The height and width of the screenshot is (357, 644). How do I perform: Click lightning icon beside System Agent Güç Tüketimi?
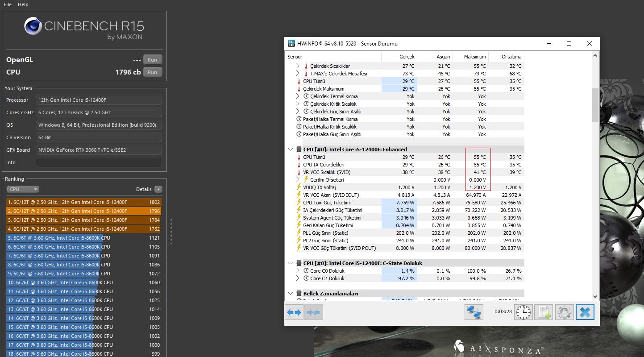pyautogui.click(x=299, y=218)
